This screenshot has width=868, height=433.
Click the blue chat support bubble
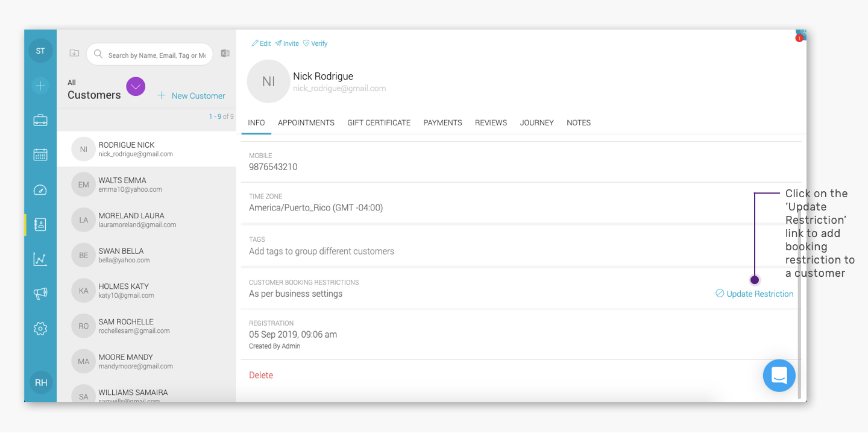point(779,375)
